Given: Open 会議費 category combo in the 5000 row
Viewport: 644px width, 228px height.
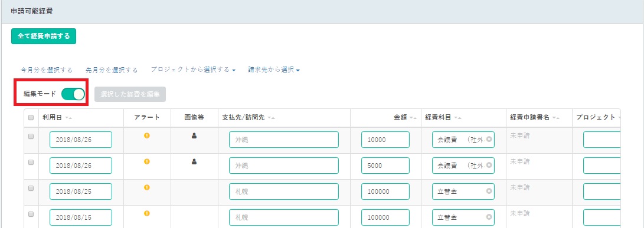Looking at the screenshot, I should 463,166.
